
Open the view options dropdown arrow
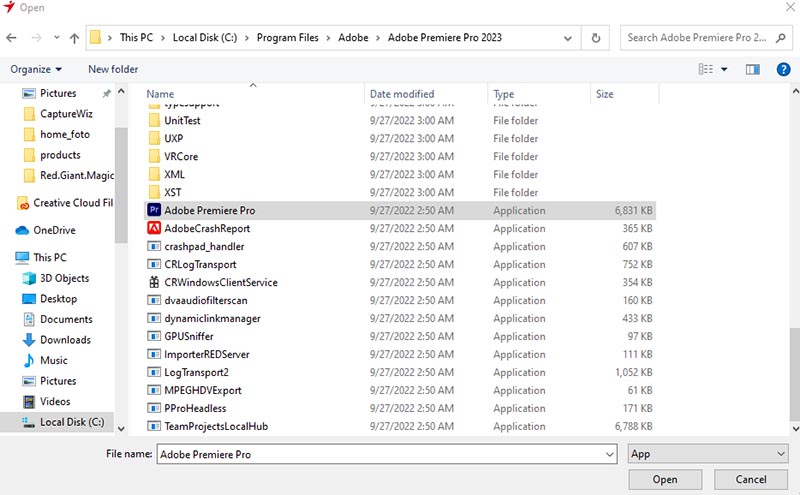click(724, 69)
